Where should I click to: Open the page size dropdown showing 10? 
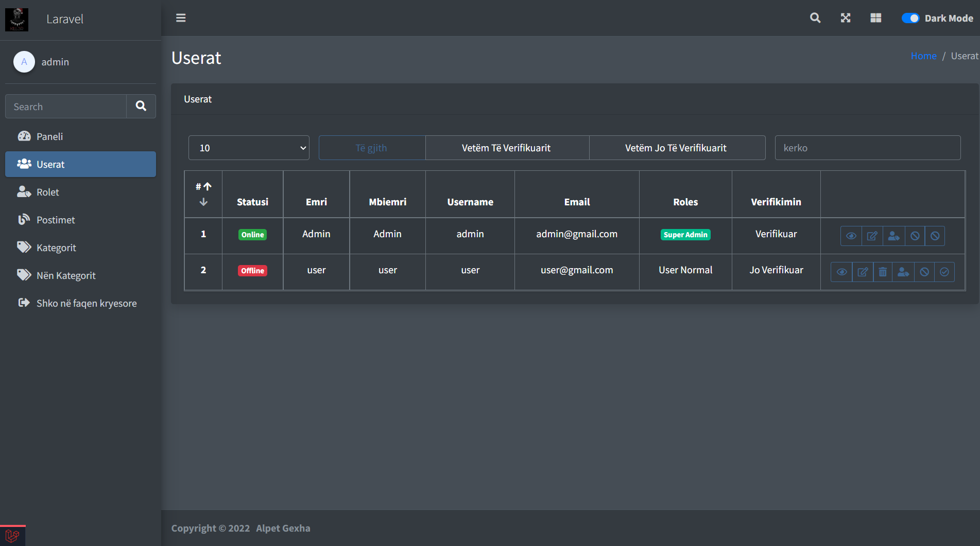click(249, 148)
